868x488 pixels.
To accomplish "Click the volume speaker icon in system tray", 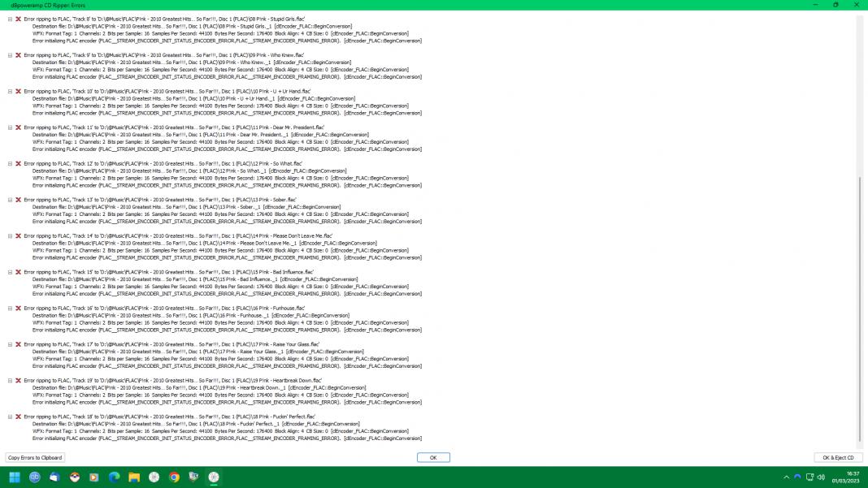I will [822, 477].
